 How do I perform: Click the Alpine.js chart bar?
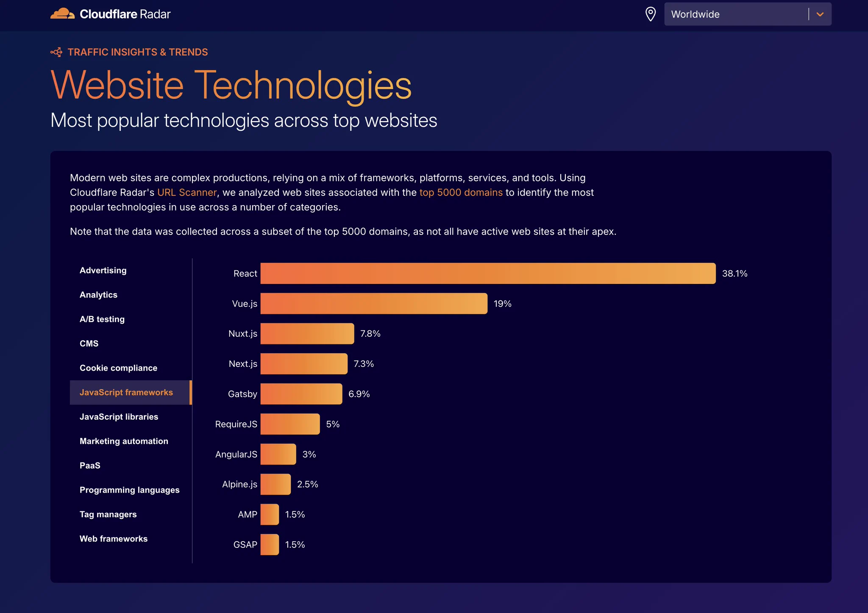click(x=275, y=484)
